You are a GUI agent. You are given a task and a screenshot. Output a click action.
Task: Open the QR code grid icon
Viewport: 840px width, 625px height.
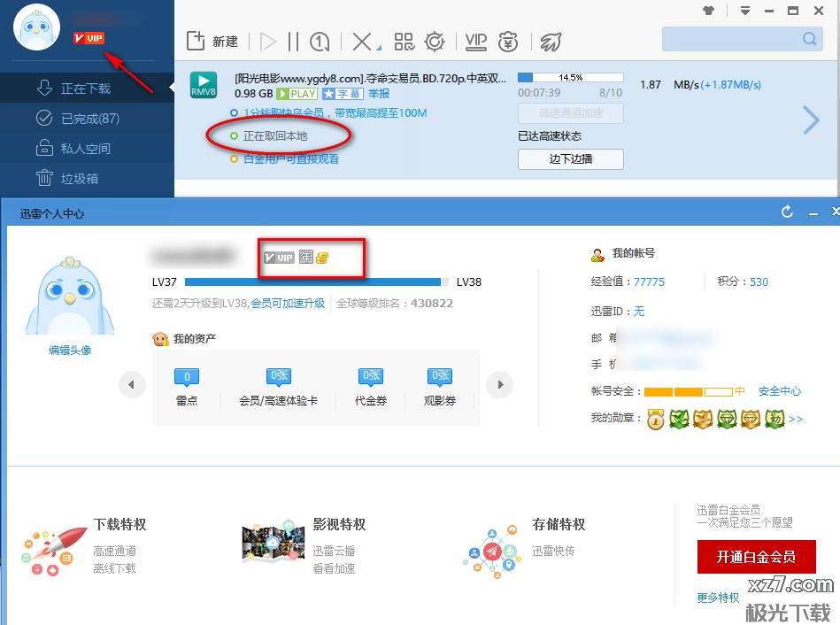[x=404, y=42]
